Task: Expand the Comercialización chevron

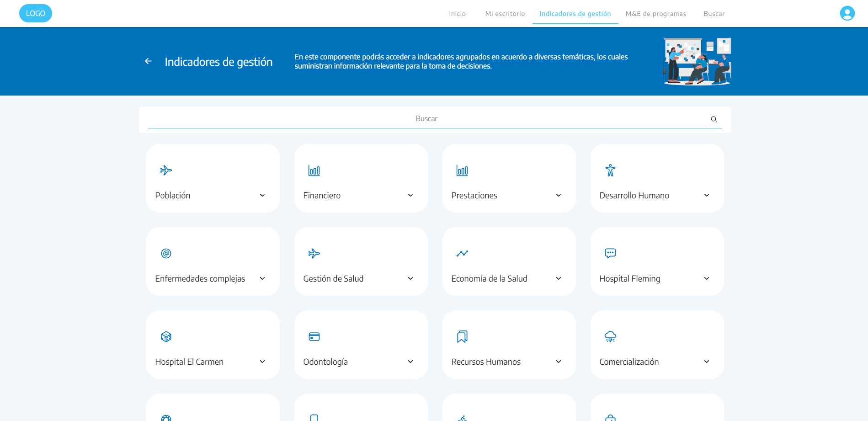Action: [x=707, y=362]
